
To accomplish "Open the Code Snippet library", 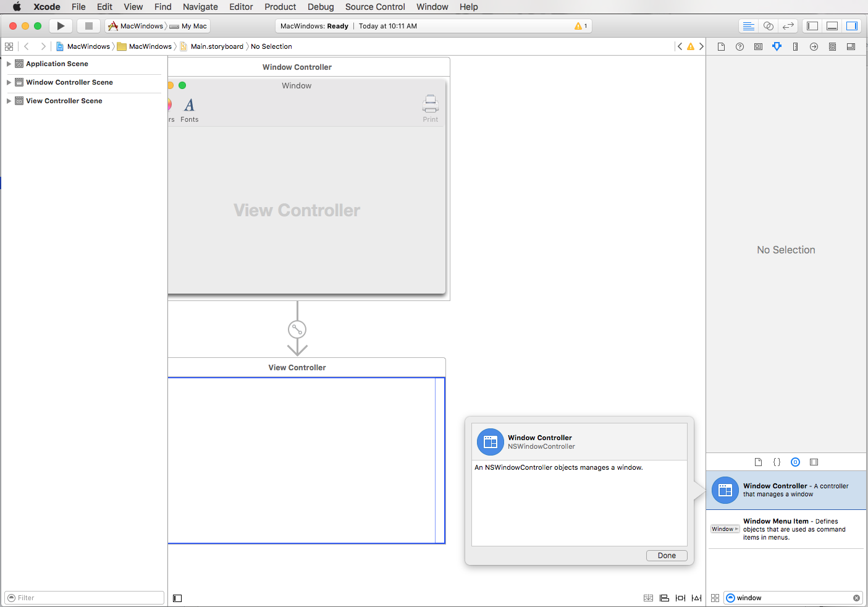I will pyautogui.click(x=777, y=462).
